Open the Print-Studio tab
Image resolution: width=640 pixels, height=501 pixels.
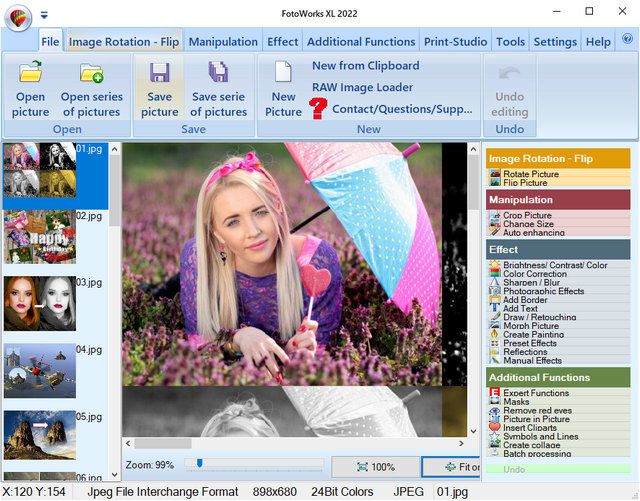pos(454,42)
